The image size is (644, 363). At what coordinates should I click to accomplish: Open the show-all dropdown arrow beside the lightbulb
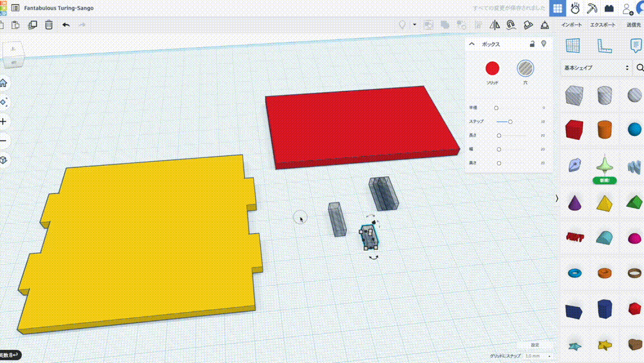coord(414,25)
